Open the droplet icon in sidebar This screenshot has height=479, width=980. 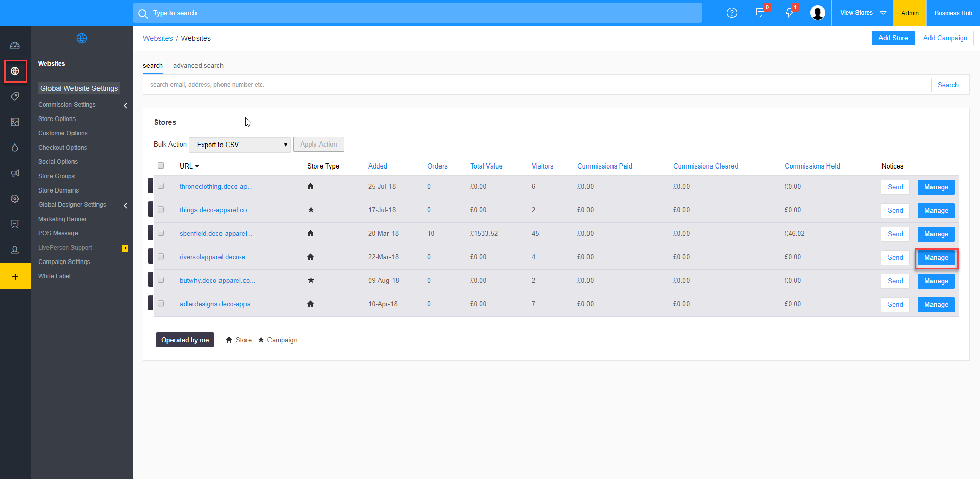pyautogui.click(x=15, y=148)
